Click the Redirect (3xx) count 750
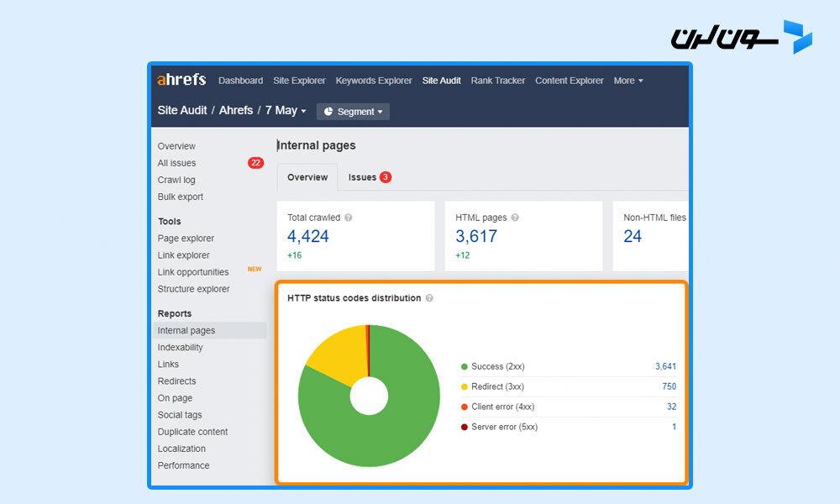This screenshot has width=840, height=504. click(x=669, y=386)
